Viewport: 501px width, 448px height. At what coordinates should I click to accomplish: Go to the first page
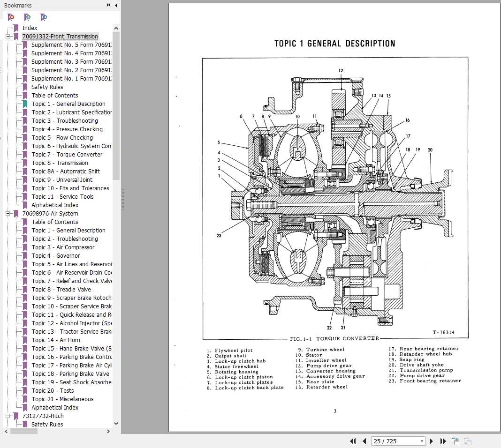pos(353,441)
